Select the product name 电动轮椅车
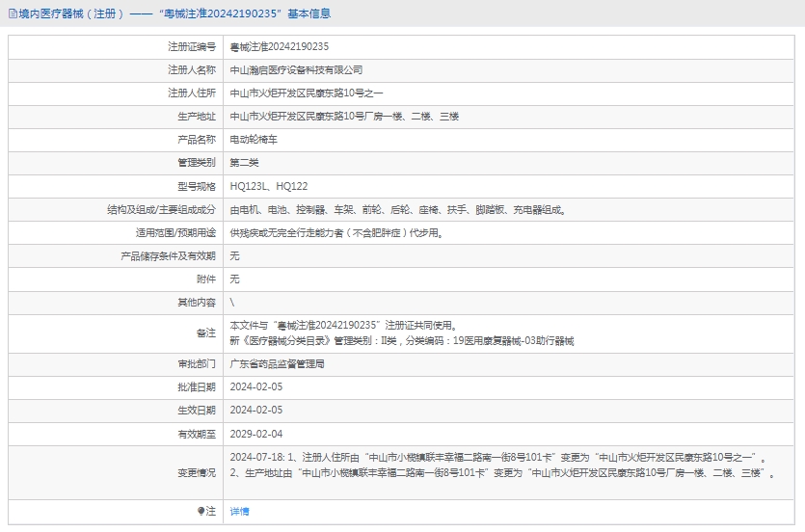 tap(254, 139)
